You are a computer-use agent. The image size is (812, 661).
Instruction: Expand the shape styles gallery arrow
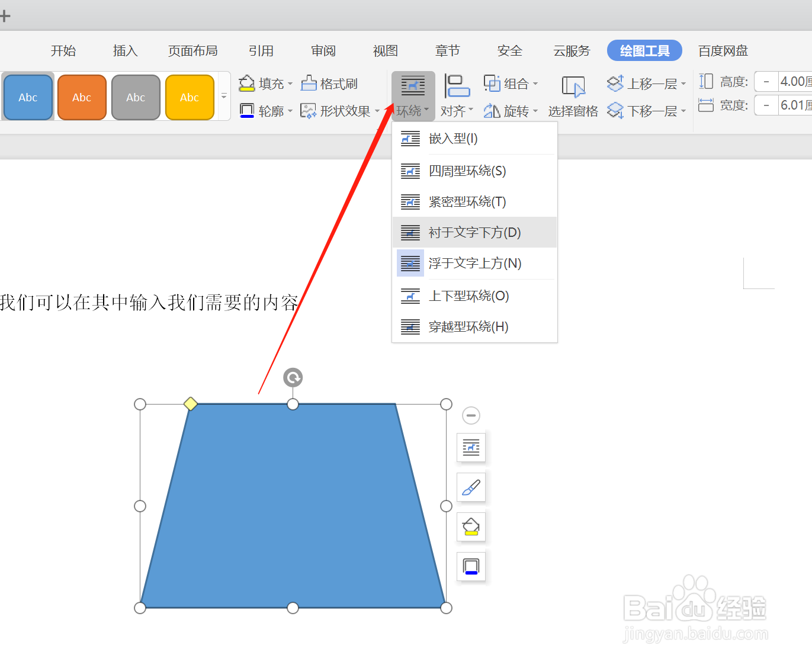pyautogui.click(x=223, y=97)
